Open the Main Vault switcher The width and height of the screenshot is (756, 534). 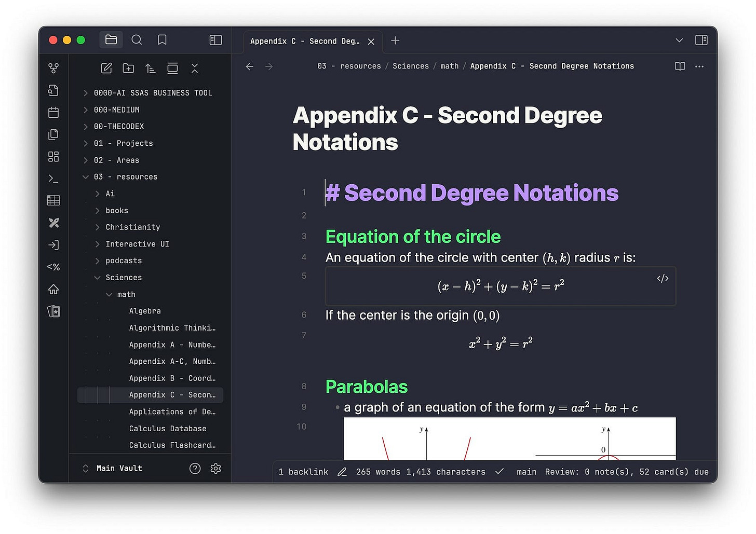tap(112, 469)
